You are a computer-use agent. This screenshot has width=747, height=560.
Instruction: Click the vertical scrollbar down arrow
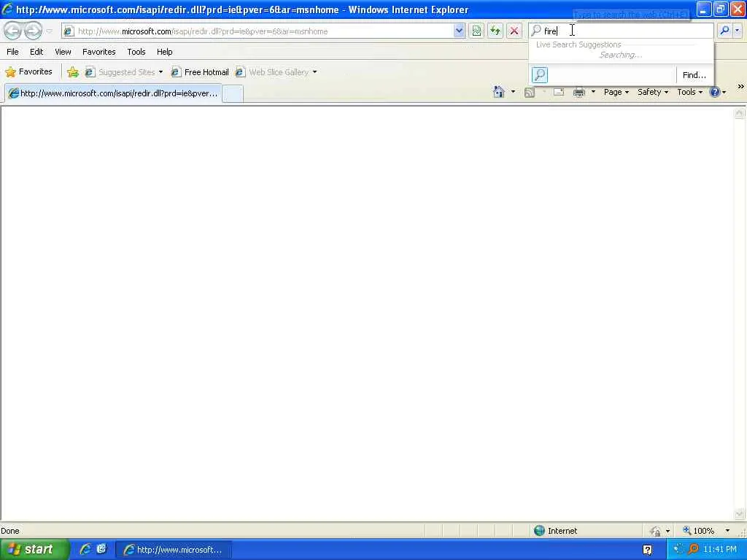(739, 514)
